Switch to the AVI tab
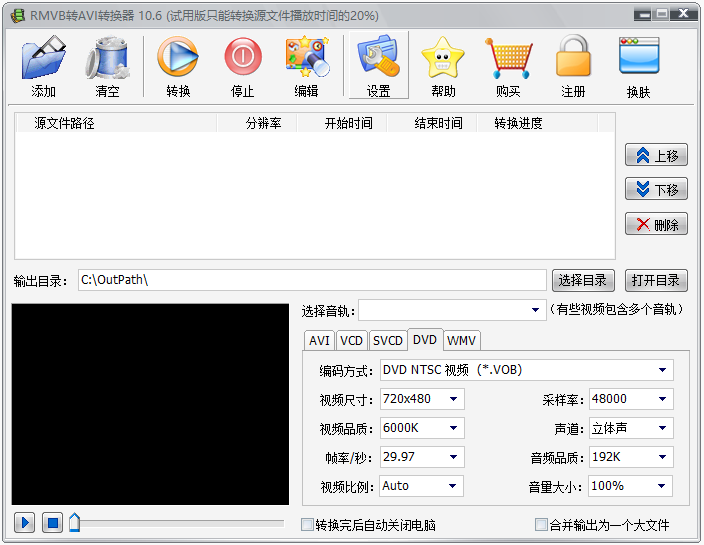This screenshot has height=545, width=704. 319,341
